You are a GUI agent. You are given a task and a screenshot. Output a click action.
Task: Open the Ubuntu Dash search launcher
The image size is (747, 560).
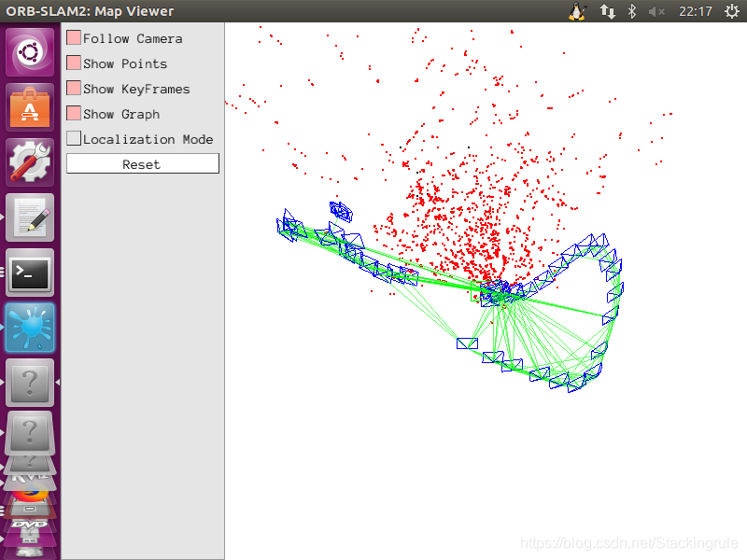tap(30, 52)
